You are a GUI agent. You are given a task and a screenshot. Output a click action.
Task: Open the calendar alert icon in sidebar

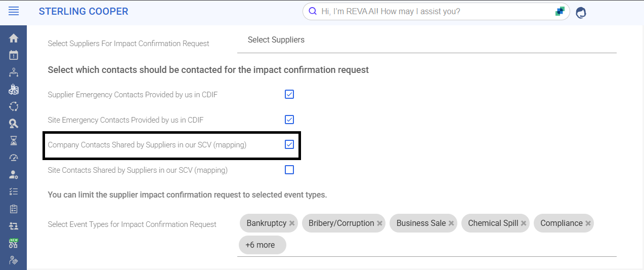pyautogui.click(x=14, y=55)
